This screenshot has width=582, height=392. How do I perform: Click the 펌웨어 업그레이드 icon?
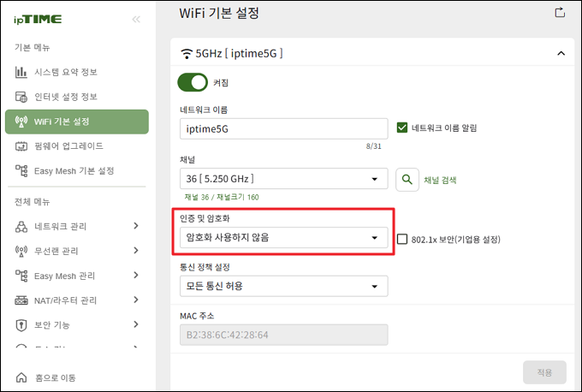21,146
